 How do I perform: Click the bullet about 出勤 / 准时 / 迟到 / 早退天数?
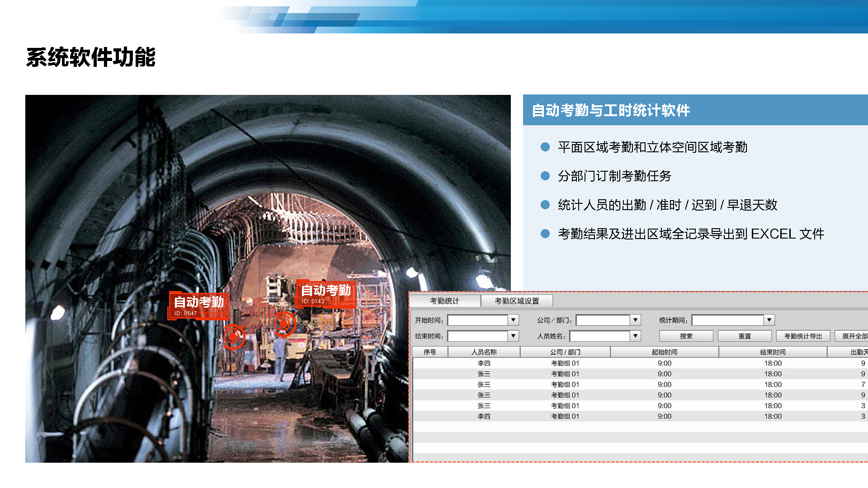coord(667,205)
